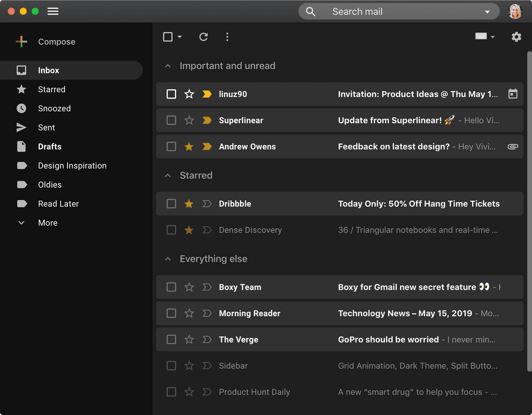Mark Morning Reader email as important

207,313
